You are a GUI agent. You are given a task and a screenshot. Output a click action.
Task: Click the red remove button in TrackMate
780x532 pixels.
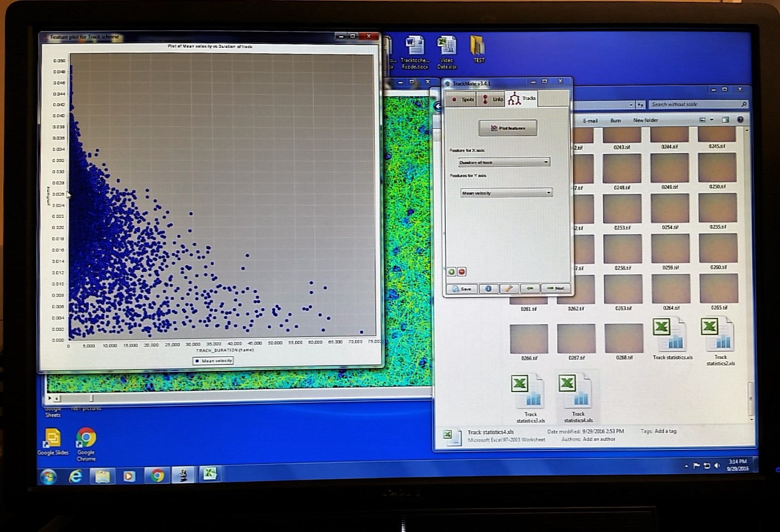pyautogui.click(x=462, y=272)
